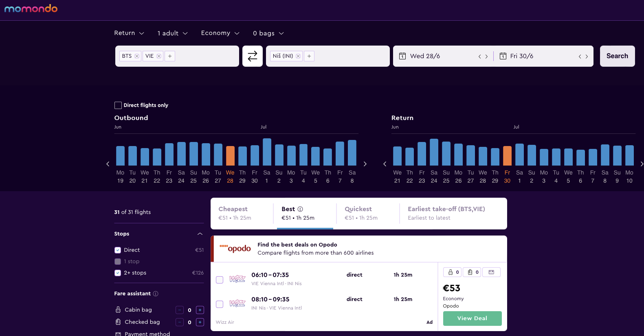Open the Return trip type dropdown

(x=129, y=33)
